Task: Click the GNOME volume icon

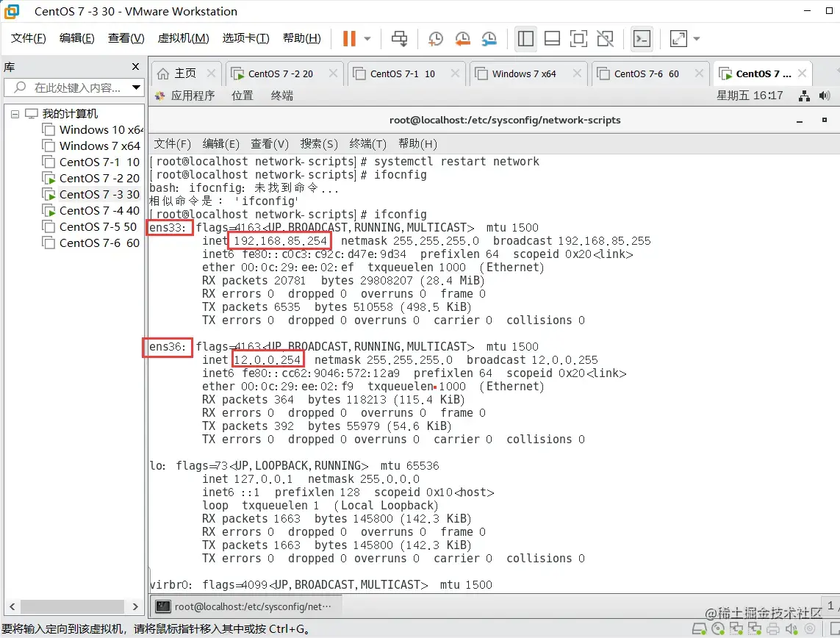Action: (x=825, y=96)
